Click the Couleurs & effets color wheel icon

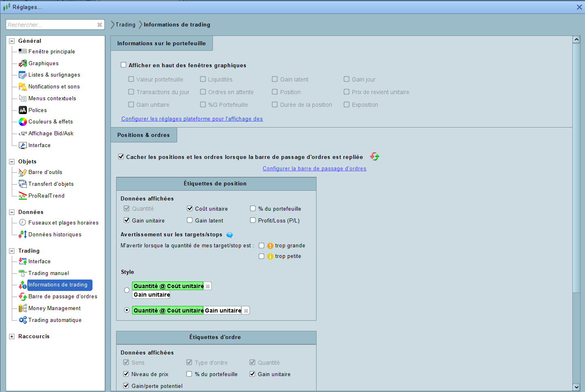tap(23, 122)
